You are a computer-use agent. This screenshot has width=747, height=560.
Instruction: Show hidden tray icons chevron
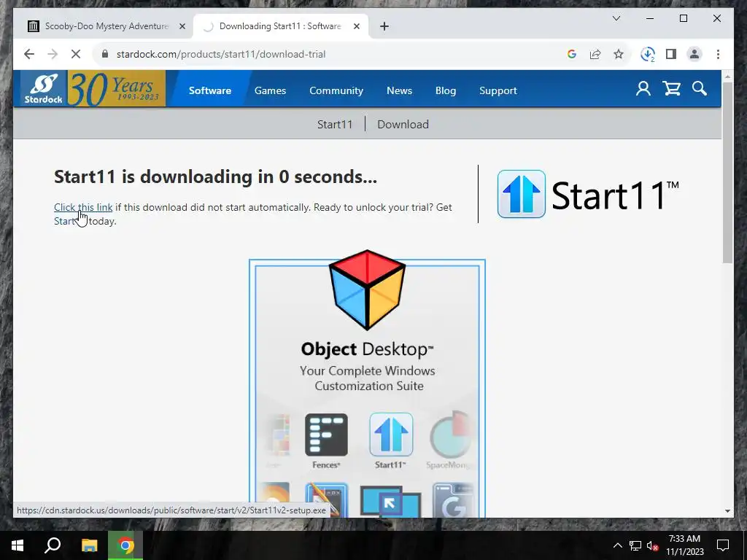pyautogui.click(x=617, y=545)
